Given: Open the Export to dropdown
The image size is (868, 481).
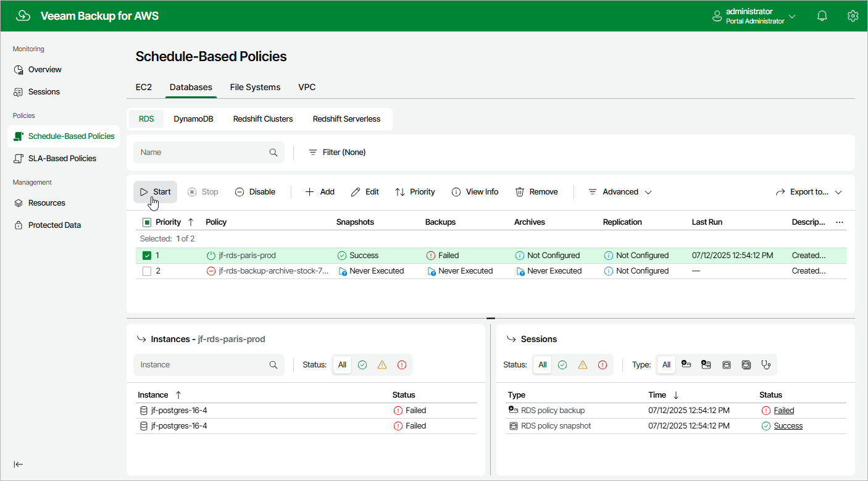Looking at the screenshot, I should (809, 192).
